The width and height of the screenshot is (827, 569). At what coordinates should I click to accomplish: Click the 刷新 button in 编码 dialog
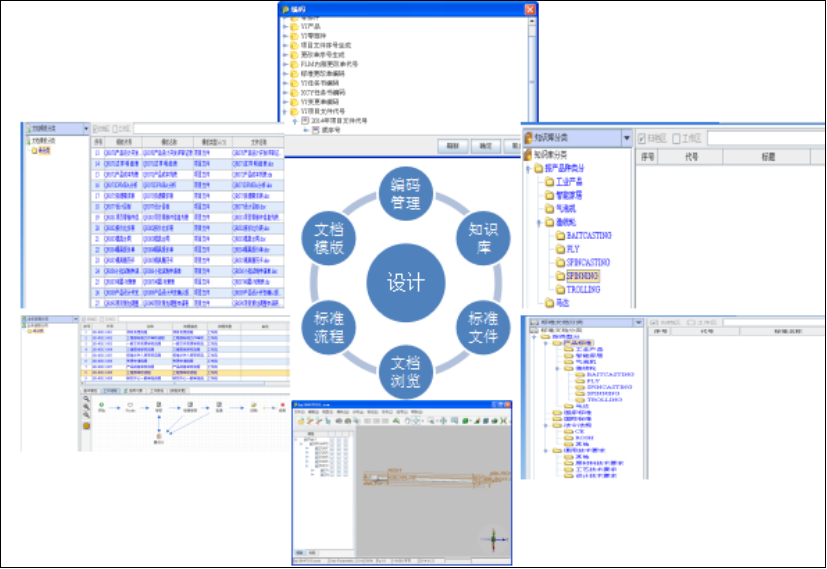(x=452, y=145)
